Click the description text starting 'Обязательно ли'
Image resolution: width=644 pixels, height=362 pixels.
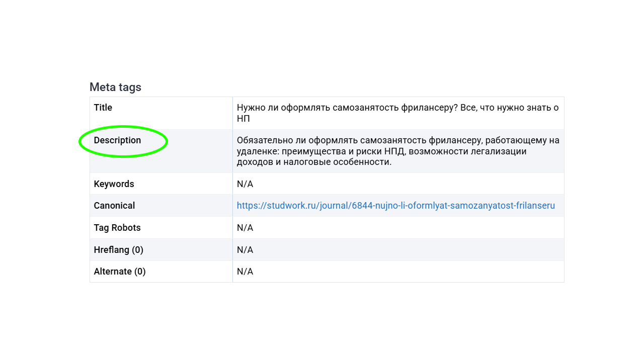[x=397, y=140]
